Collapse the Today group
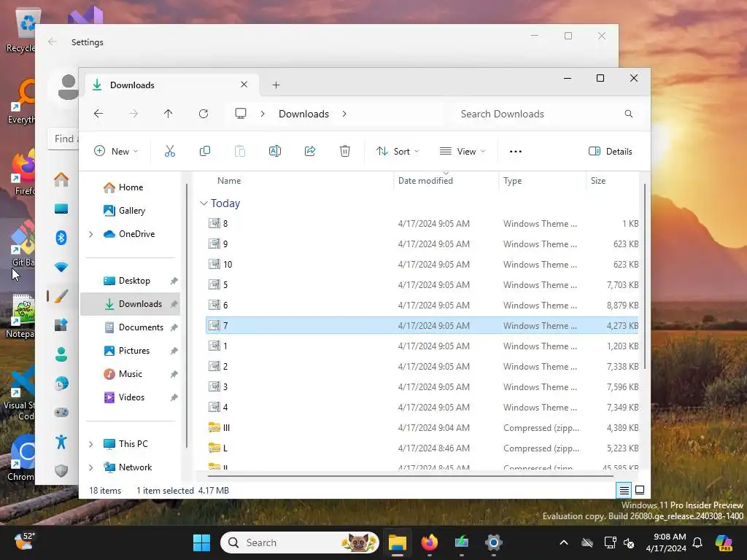 click(x=204, y=203)
